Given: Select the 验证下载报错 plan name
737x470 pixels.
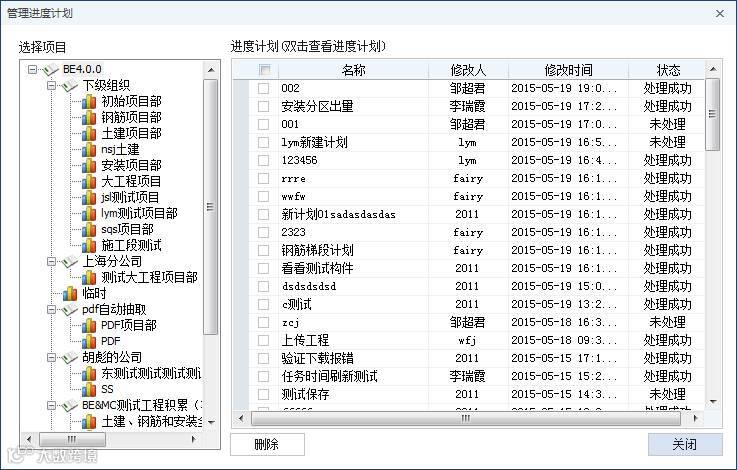Looking at the screenshot, I should [x=317, y=358].
